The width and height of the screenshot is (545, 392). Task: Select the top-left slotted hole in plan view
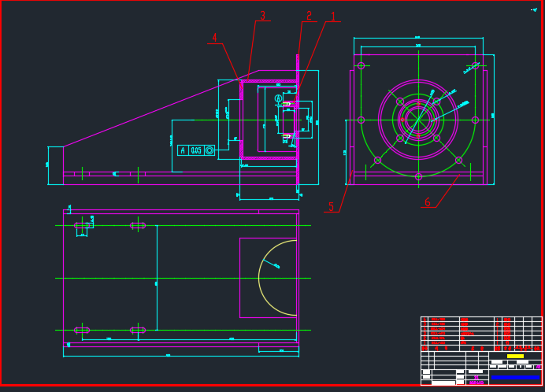(82, 226)
